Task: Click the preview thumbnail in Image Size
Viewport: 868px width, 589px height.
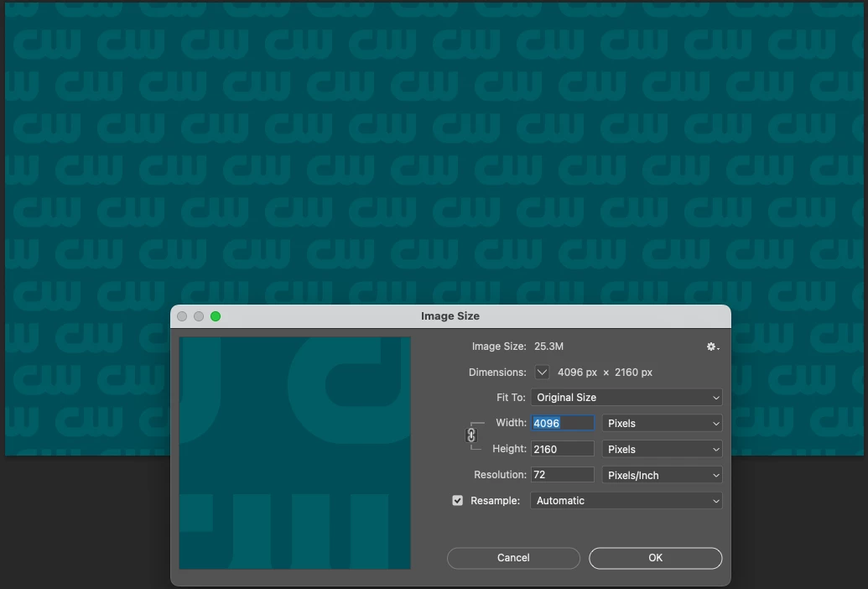Action: click(294, 453)
